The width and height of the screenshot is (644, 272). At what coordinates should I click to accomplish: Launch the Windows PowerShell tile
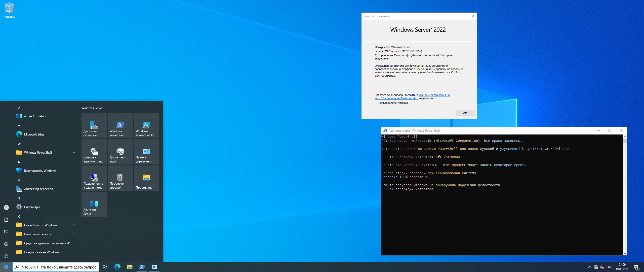[x=120, y=126]
